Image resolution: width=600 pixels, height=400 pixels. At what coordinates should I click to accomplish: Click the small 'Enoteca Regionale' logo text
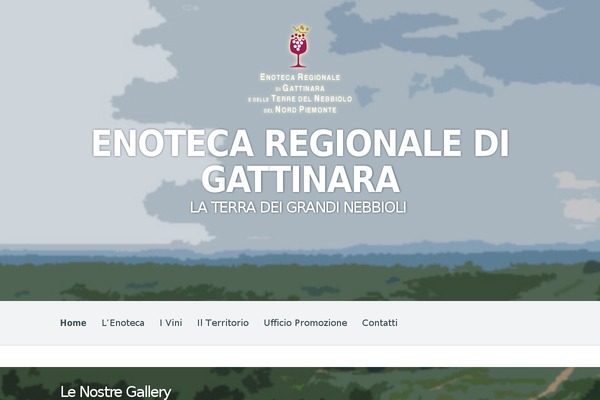(300, 77)
